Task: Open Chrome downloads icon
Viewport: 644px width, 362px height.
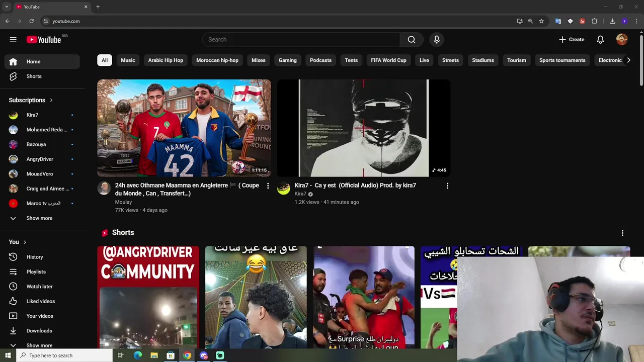Action: tap(612, 21)
